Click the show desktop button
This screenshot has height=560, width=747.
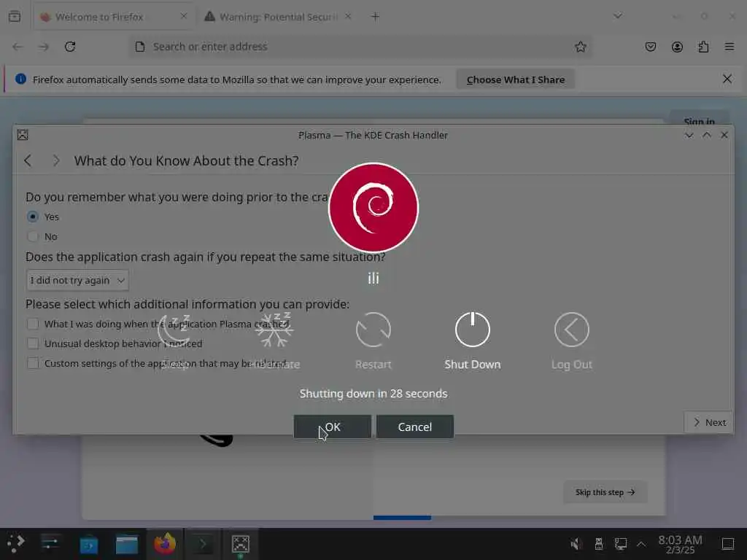[728, 544]
